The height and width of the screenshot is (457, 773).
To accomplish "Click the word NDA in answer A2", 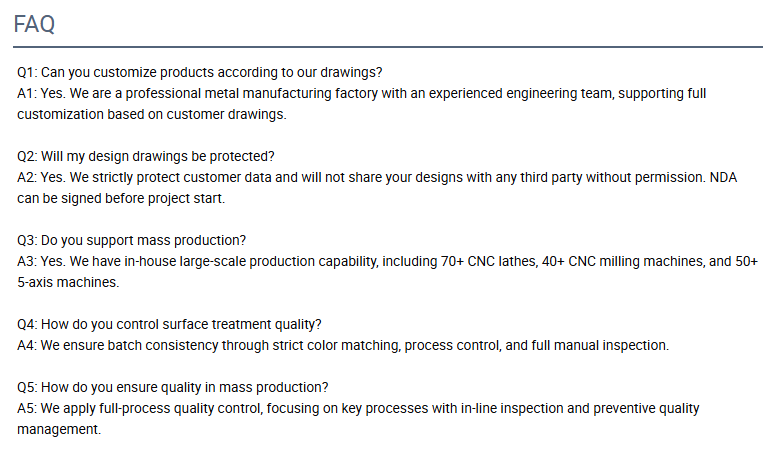I will click(723, 177).
